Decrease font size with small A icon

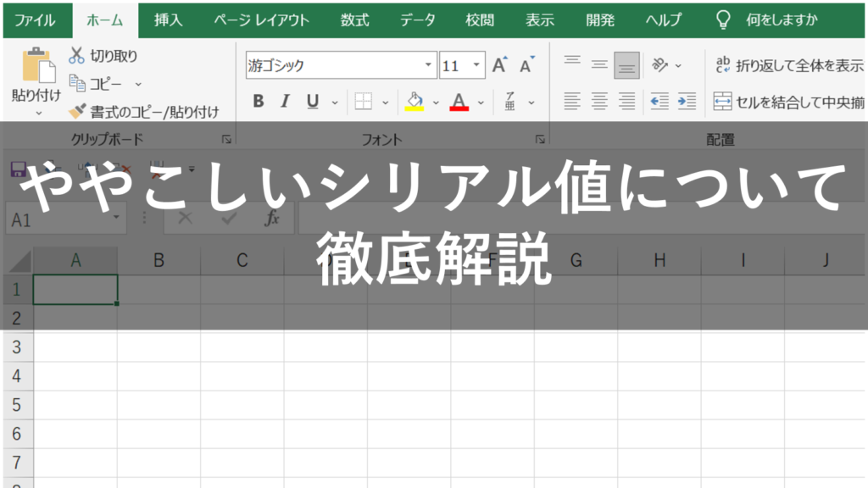527,64
